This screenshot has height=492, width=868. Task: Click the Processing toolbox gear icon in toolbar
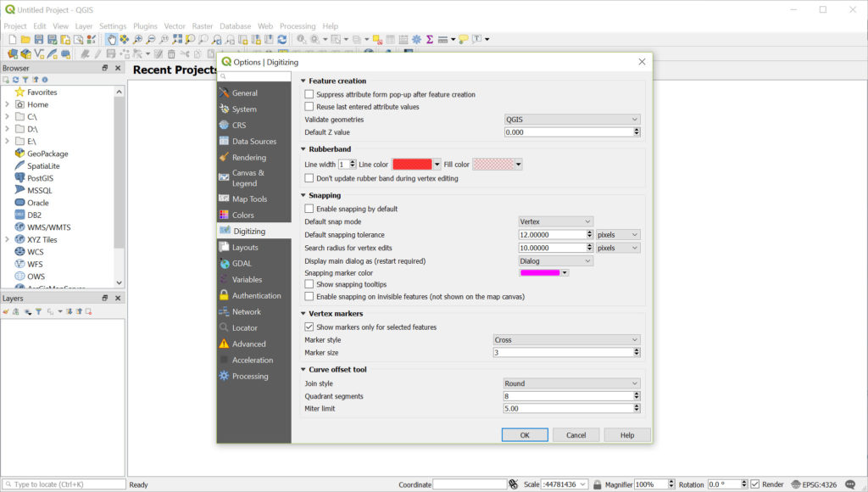tap(416, 39)
